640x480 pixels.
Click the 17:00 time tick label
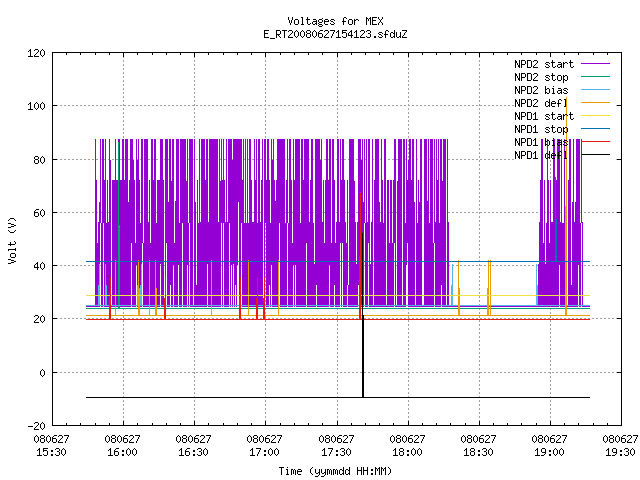(x=264, y=452)
